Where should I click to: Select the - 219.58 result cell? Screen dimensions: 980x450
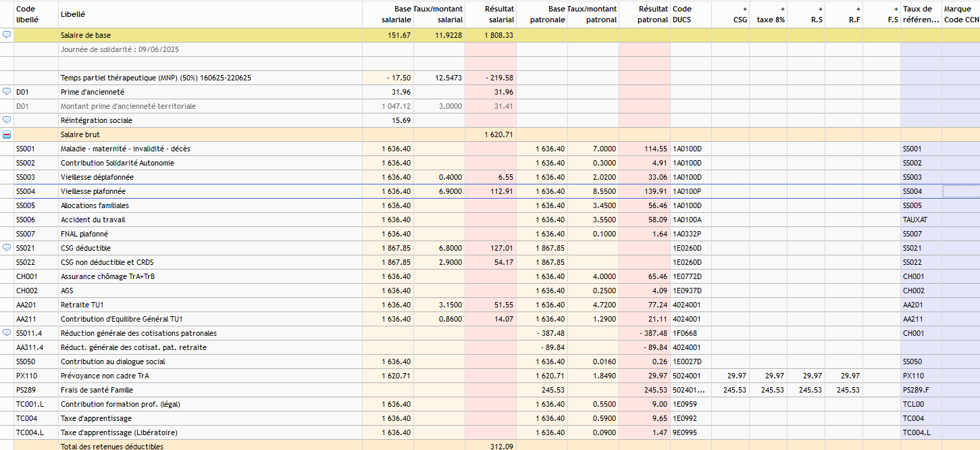click(490, 78)
